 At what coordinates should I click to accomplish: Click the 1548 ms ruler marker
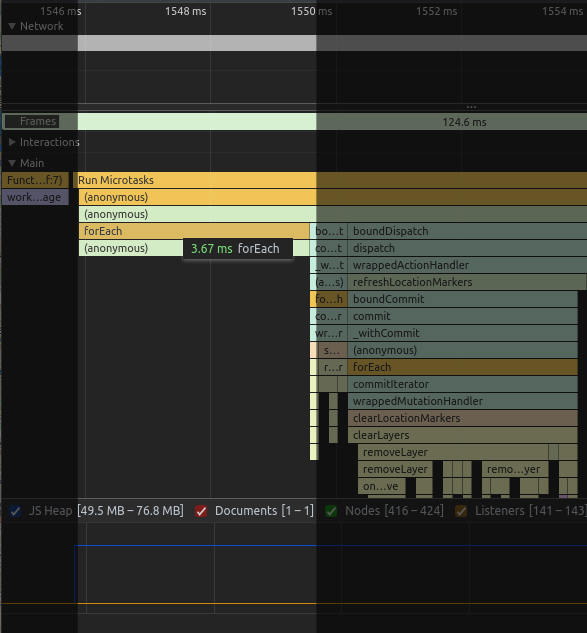(186, 11)
